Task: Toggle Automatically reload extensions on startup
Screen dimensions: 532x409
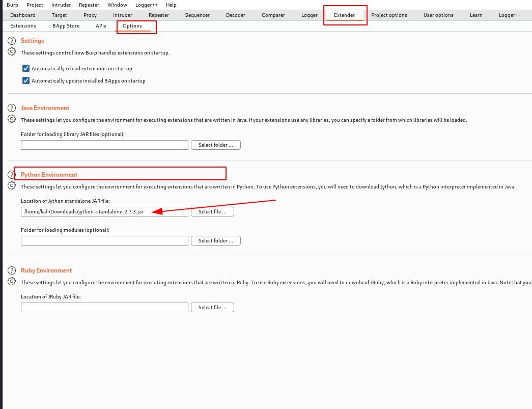Action: click(26, 68)
